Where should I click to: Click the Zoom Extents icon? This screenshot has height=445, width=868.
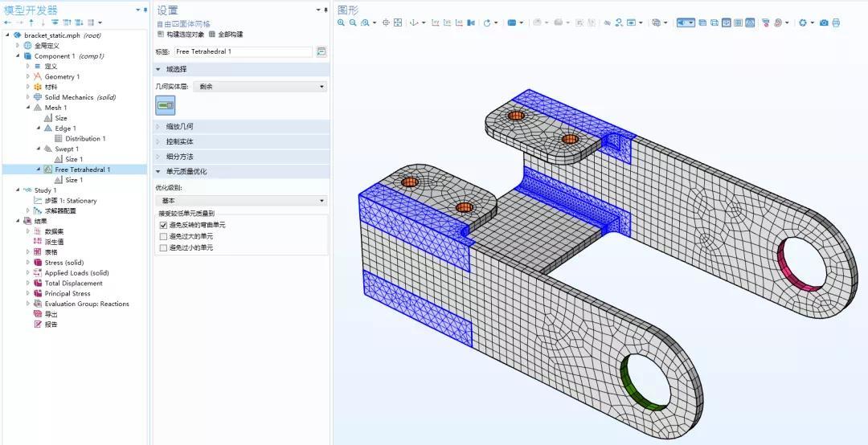pos(398,22)
